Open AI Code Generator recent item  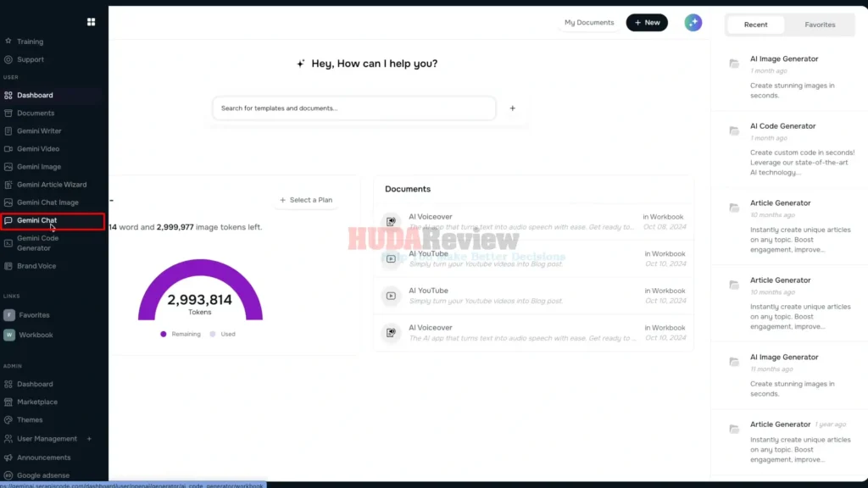(x=789, y=149)
